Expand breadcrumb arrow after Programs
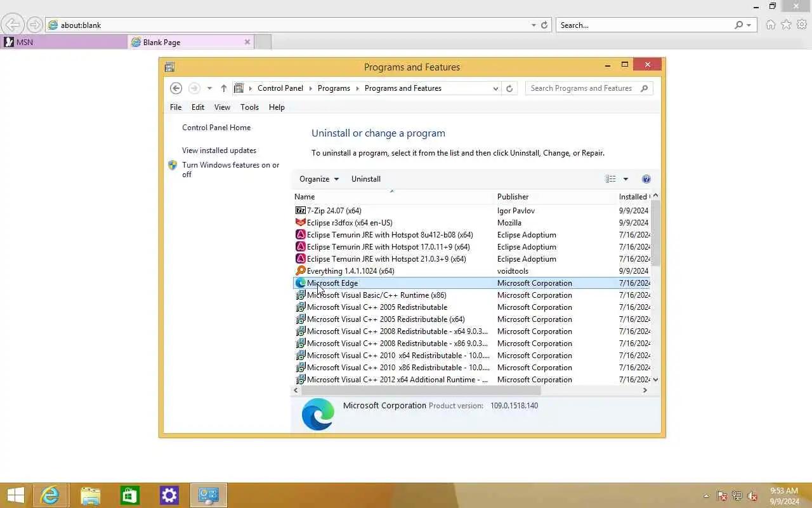 pos(357,88)
